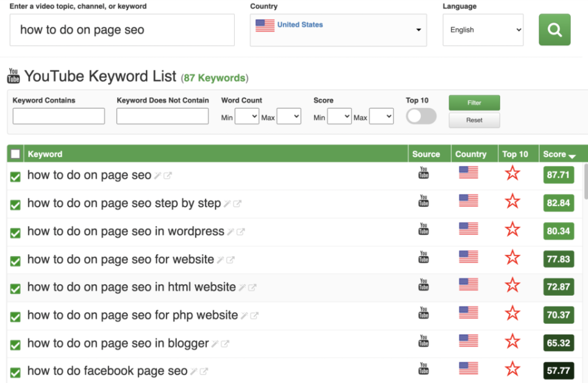Click the 'Keyword Contains' text field
Image resolution: width=588 pixels, height=383 pixels.
59,116
